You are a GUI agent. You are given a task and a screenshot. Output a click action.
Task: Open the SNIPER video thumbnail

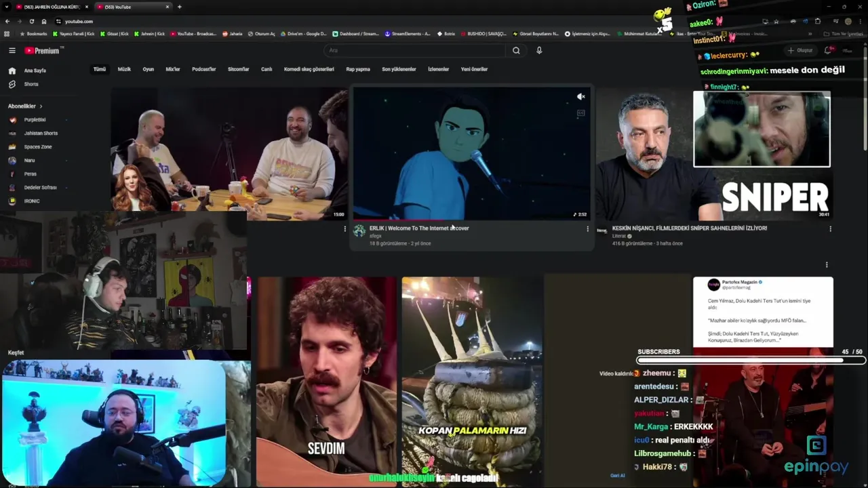click(714, 154)
